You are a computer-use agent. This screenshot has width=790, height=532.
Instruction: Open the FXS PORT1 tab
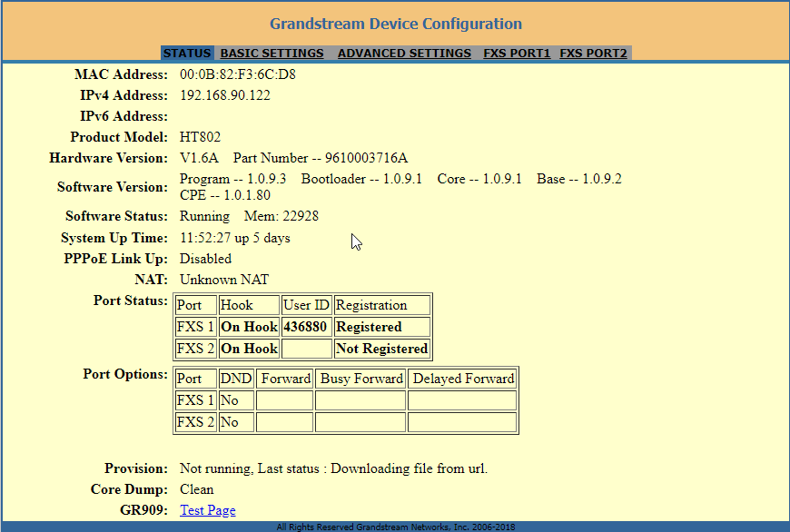point(517,53)
